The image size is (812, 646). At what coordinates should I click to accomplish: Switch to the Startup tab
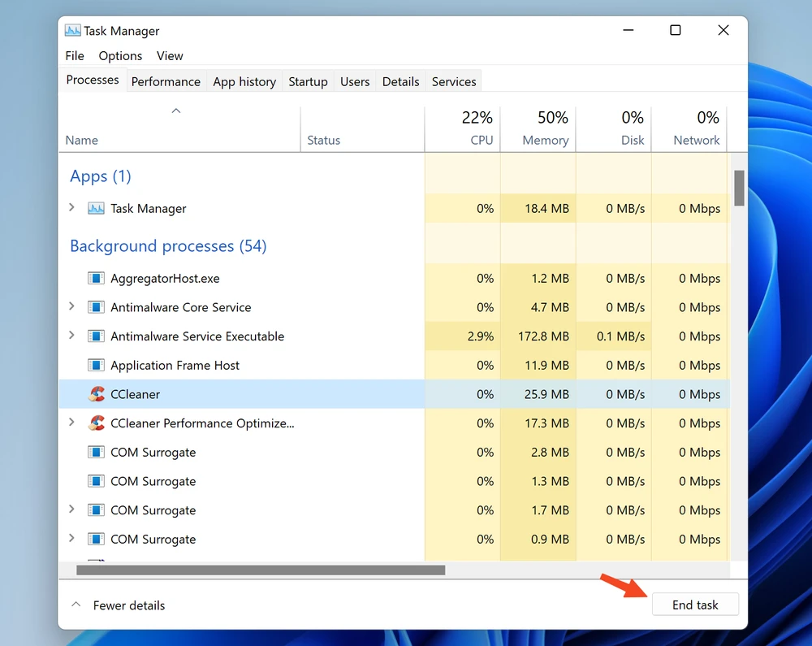pos(308,81)
